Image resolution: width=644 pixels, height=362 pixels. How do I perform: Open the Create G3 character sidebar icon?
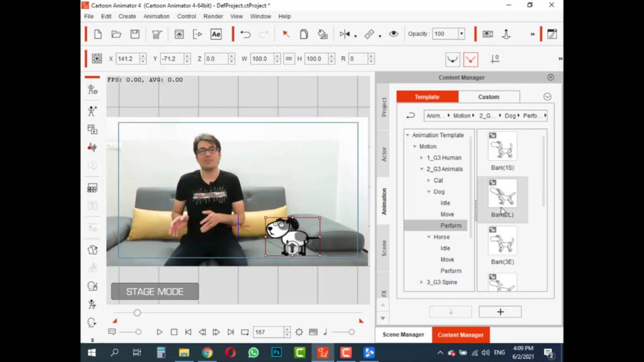(x=92, y=111)
